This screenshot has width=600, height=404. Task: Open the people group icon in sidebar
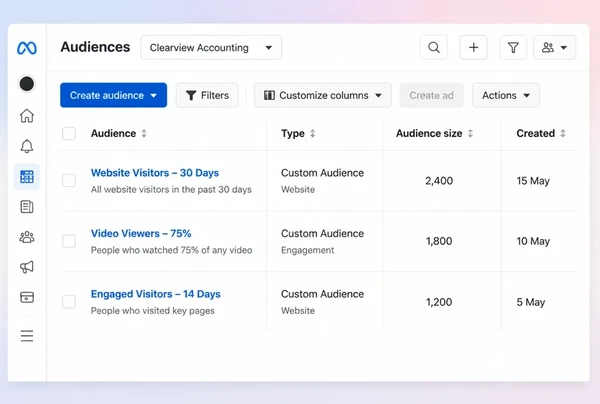(x=27, y=237)
